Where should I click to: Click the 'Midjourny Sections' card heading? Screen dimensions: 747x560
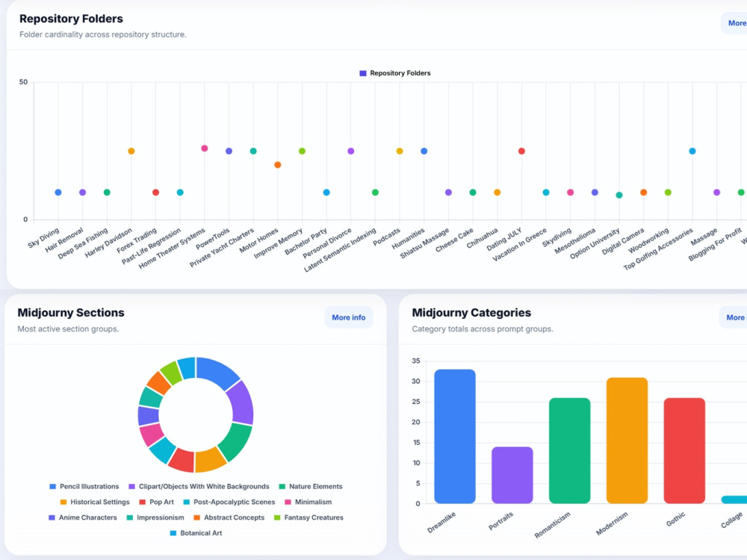[71, 312]
